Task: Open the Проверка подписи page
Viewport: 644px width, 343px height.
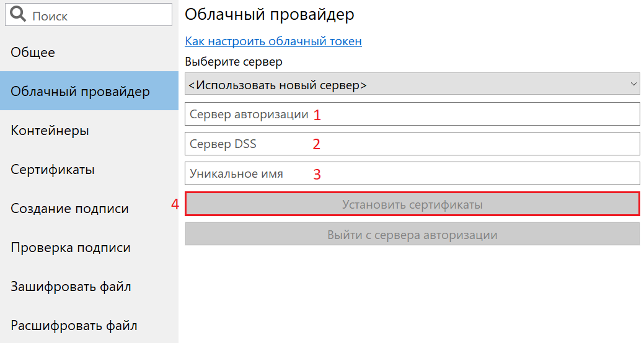Action: click(89, 247)
